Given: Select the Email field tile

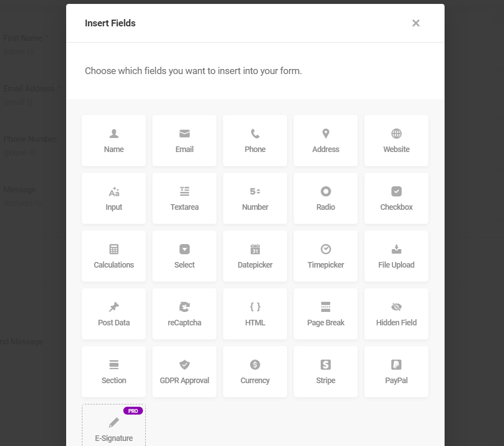Looking at the screenshot, I should pos(184,140).
